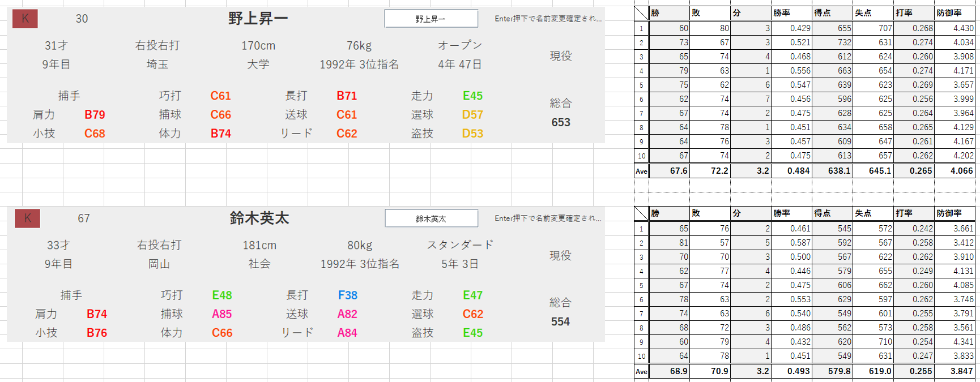Select the average win rate 0.493
Screen dimensions: 980x382
tap(791, 371)
